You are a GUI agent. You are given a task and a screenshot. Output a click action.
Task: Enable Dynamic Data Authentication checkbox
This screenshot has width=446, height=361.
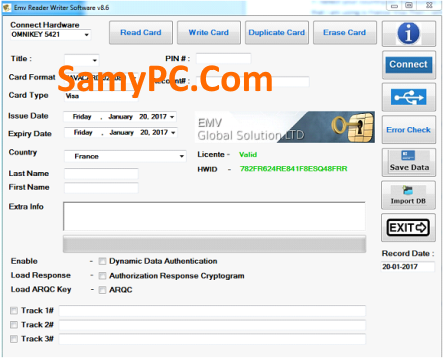point(102,261)
